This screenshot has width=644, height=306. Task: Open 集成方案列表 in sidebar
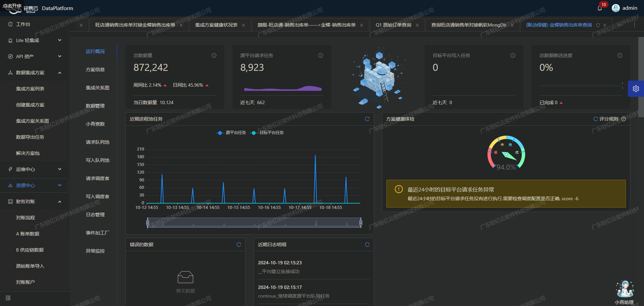pyautogui.click(x=30, y=89)
